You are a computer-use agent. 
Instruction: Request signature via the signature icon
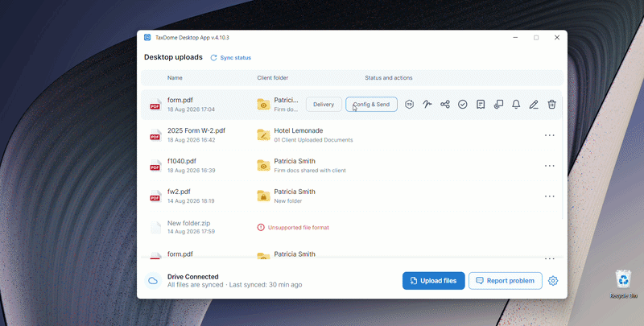pyautogui.click(x=427, y=105)
